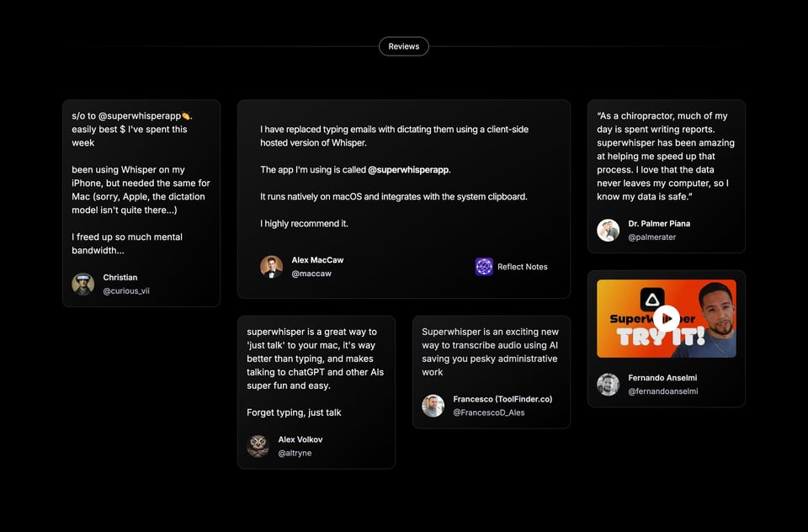Open the @curious_vii handle
The width and height of the screenshot is (808, 532).
126,290
